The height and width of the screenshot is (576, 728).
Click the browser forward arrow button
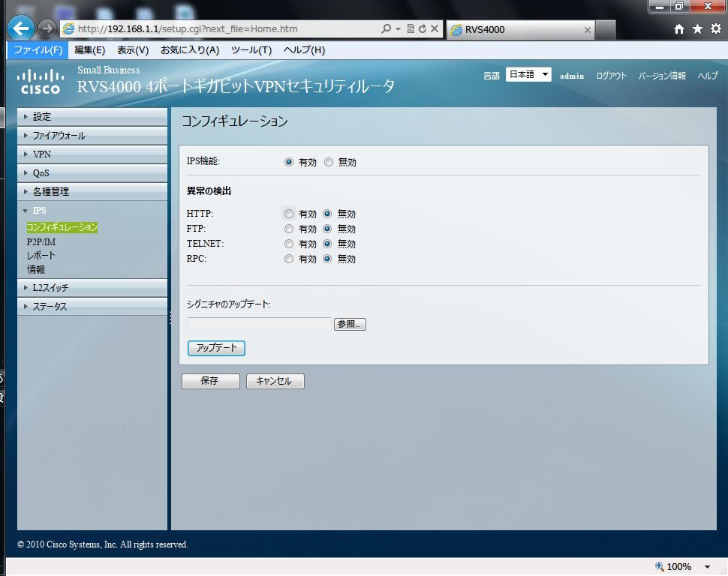point(47,28)
